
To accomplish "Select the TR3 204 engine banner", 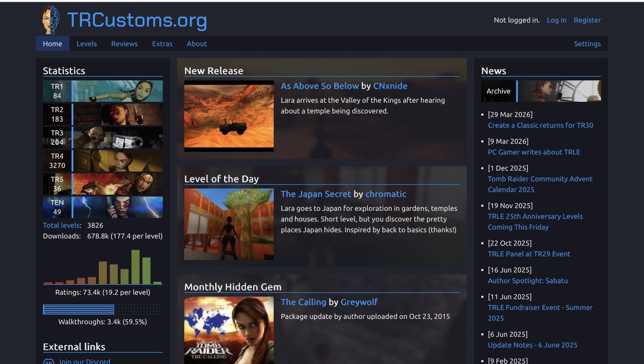I will pyautogui.click(x=103, y=137).
